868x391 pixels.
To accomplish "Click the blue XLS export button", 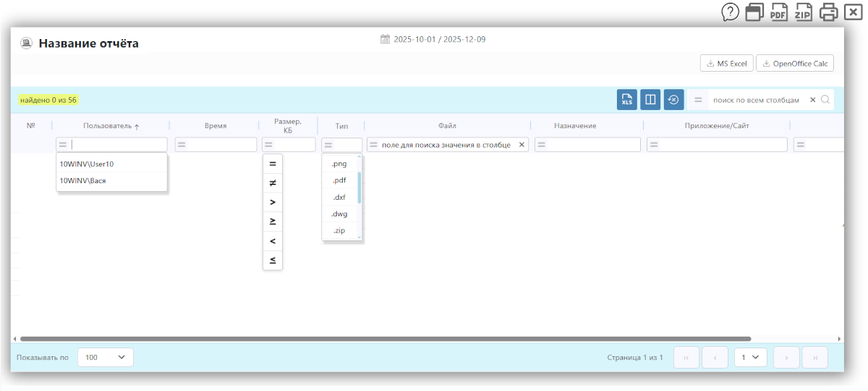I will point(627,100).
